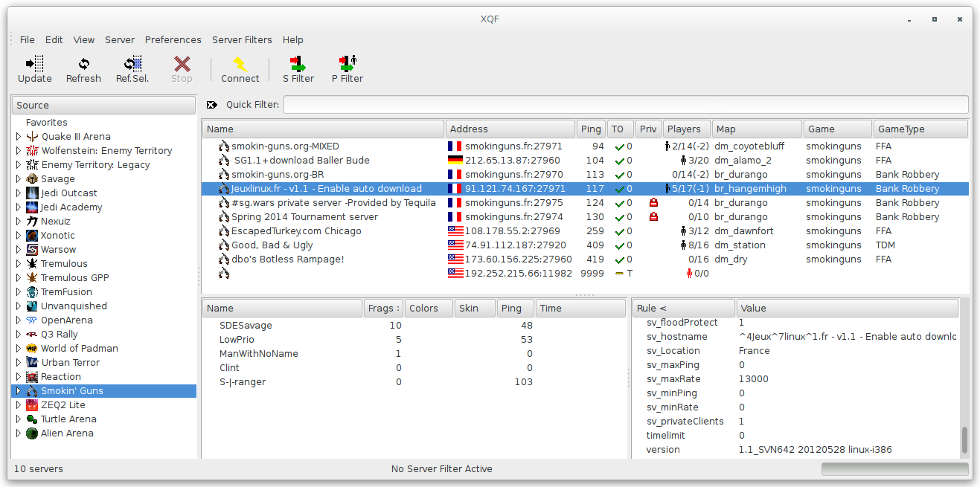Click the Alien Arena game icon
This screenshot has width=980, height=487.
(32, 433)
